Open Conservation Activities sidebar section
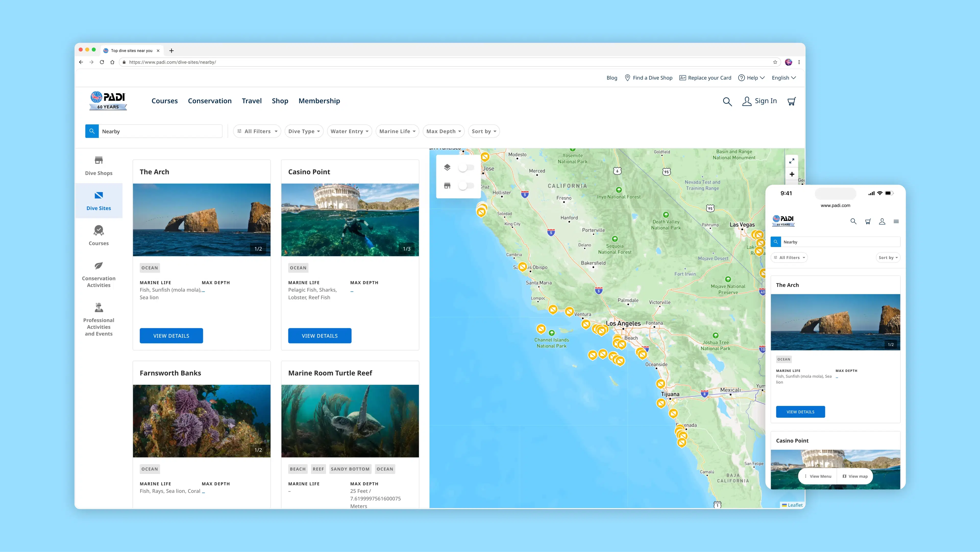This screenshot has height=552, width=980. [x=99, y=275]
